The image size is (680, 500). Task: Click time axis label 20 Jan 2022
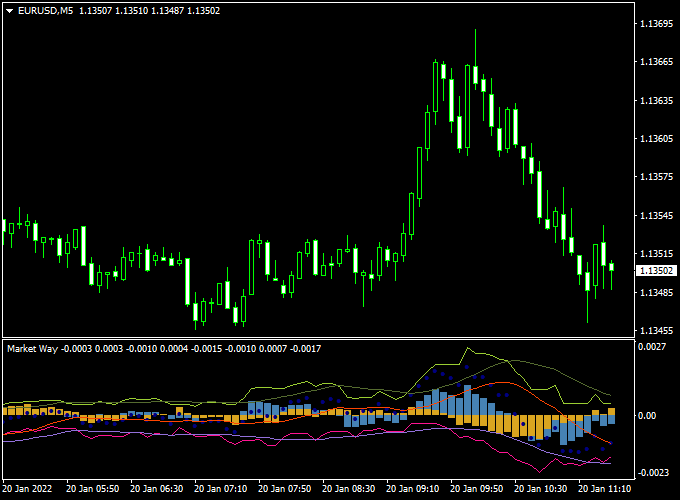pyautogui.click(x=27, y=489)
